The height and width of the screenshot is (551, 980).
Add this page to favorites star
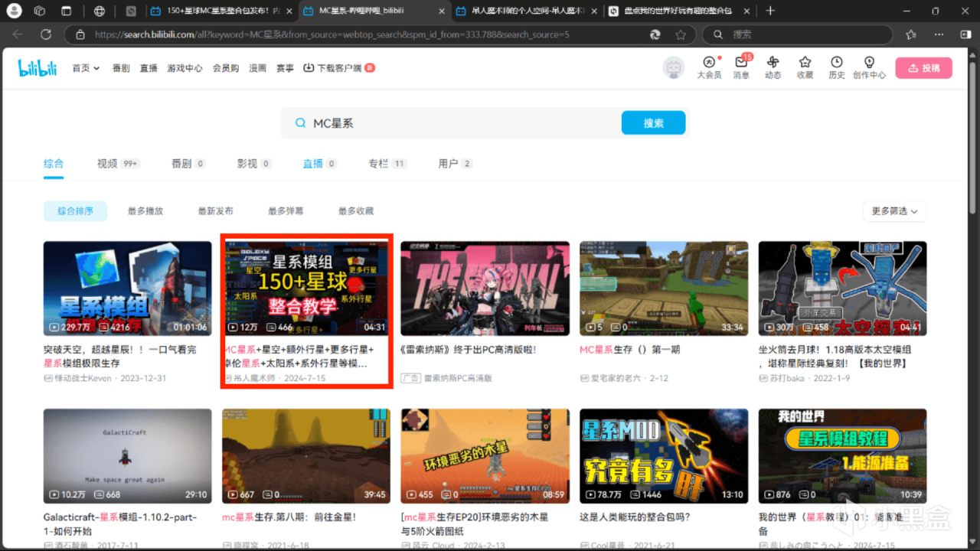click(x=681, y=34)
